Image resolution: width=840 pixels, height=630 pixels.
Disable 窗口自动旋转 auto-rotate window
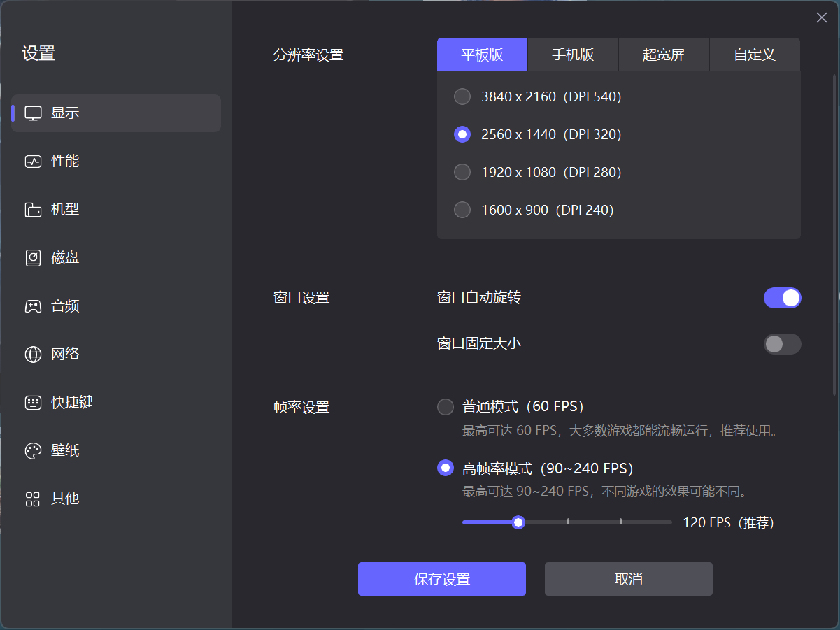(x=782, y=298)
